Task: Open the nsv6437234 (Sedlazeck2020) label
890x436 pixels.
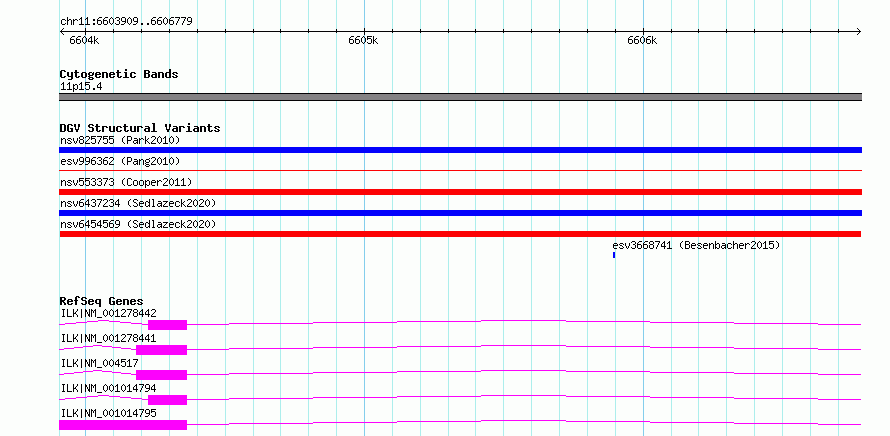Action: tap(138, 203)
